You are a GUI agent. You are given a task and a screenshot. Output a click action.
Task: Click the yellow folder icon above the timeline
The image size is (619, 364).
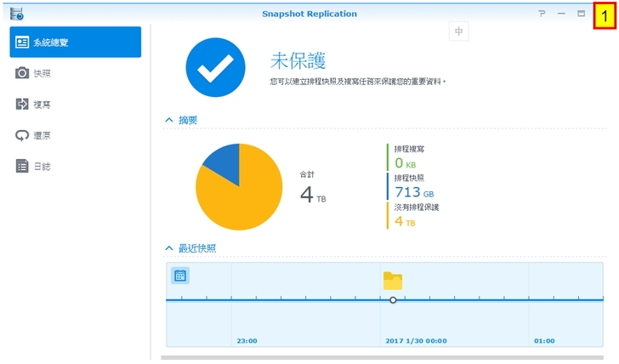[x=392, y=281]
